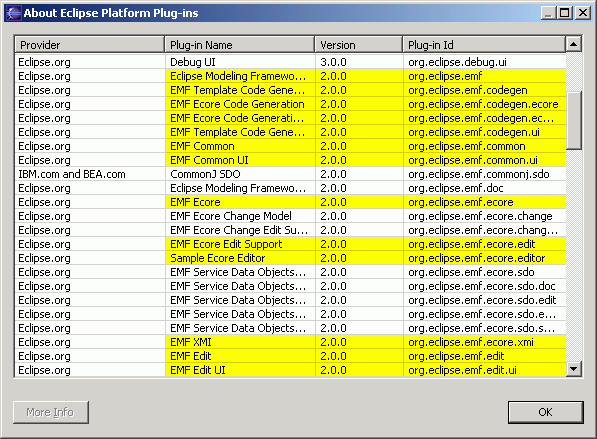Maximize the About Eclipse Platform Plug-ins window
597x439 pixels.
click(565, 13)
